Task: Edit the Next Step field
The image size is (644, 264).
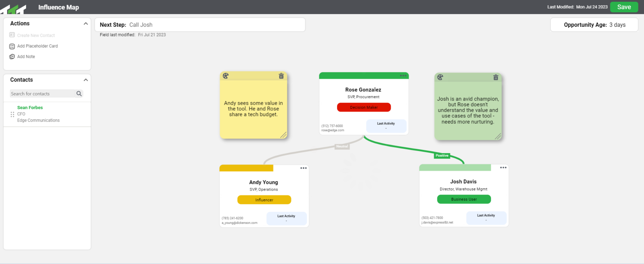Action: [200, 25]
